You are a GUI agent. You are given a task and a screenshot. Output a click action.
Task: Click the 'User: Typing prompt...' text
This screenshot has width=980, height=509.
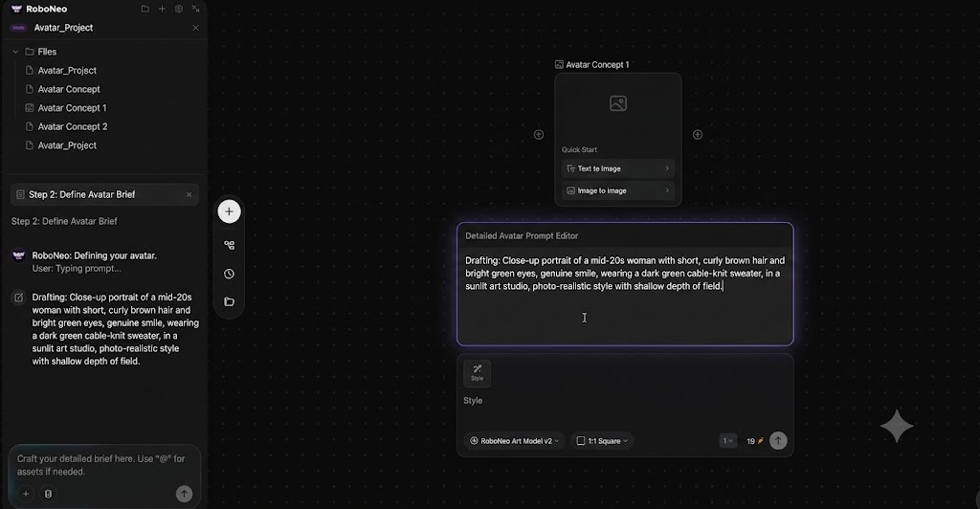tap(77, 269)
